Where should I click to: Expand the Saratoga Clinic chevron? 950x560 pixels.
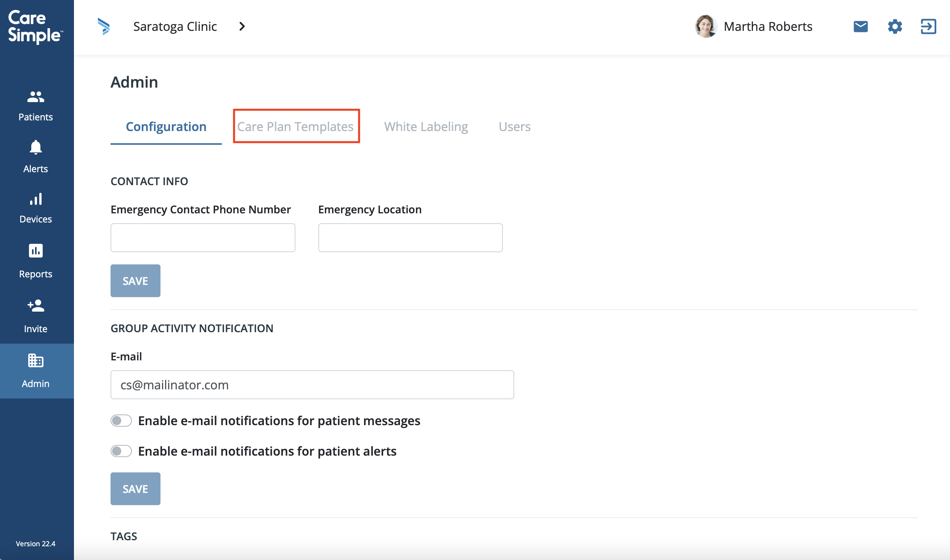coord(242,27)
